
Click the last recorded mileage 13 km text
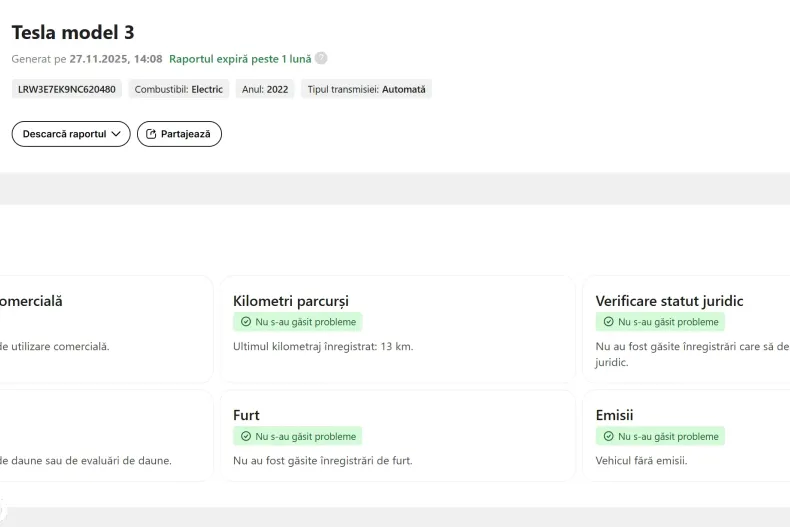[x=322, y=346]
